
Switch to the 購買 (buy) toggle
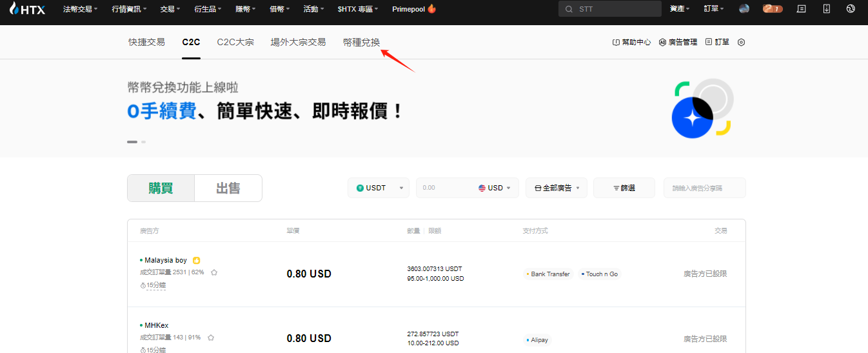pyautogui.click(x=161, y=188)
